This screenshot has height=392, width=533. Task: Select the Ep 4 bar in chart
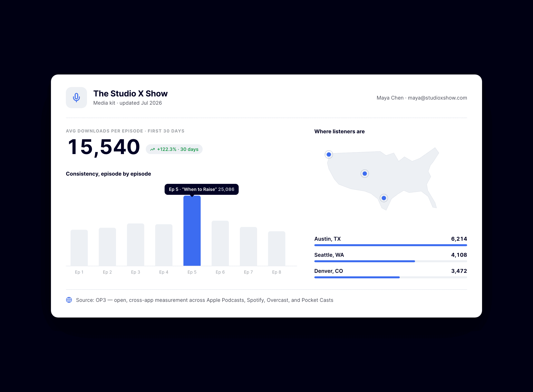click(x=164, y=245)
